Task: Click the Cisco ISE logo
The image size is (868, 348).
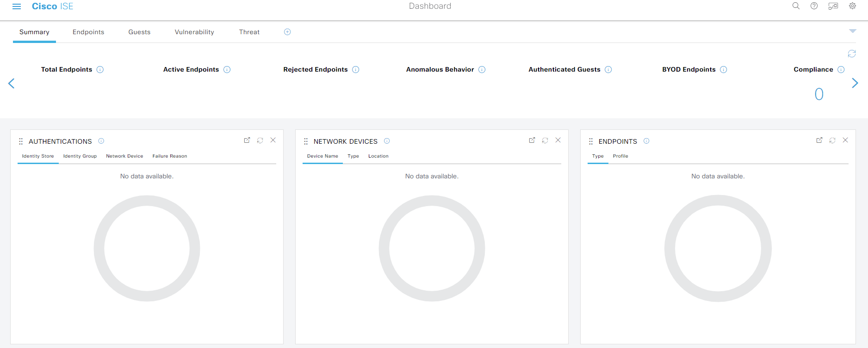Action: 52,6
